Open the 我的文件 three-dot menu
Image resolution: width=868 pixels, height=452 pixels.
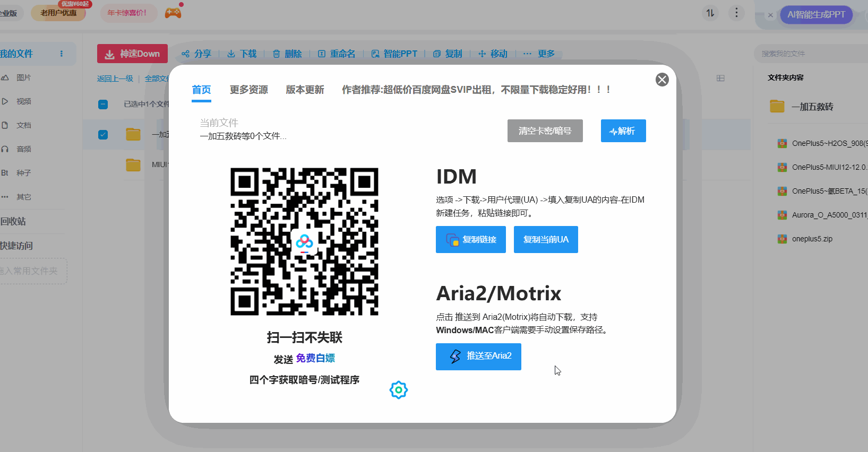[62, 54]
